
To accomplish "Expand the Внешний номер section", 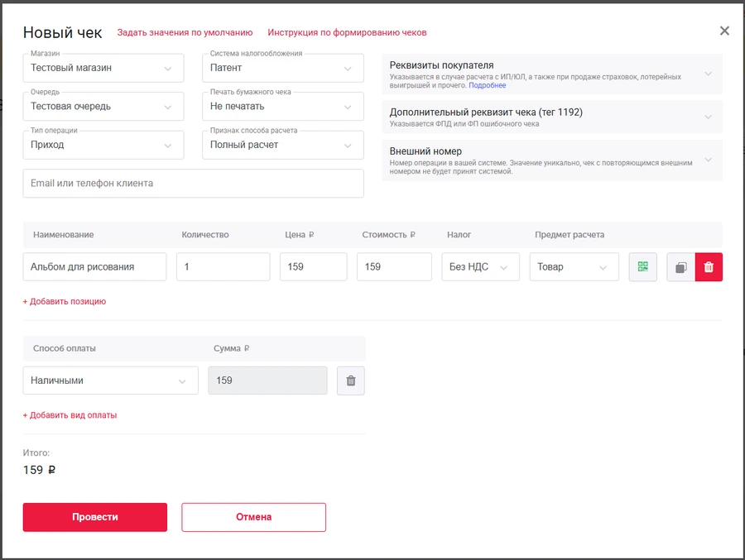I will (x=551, y=160).
